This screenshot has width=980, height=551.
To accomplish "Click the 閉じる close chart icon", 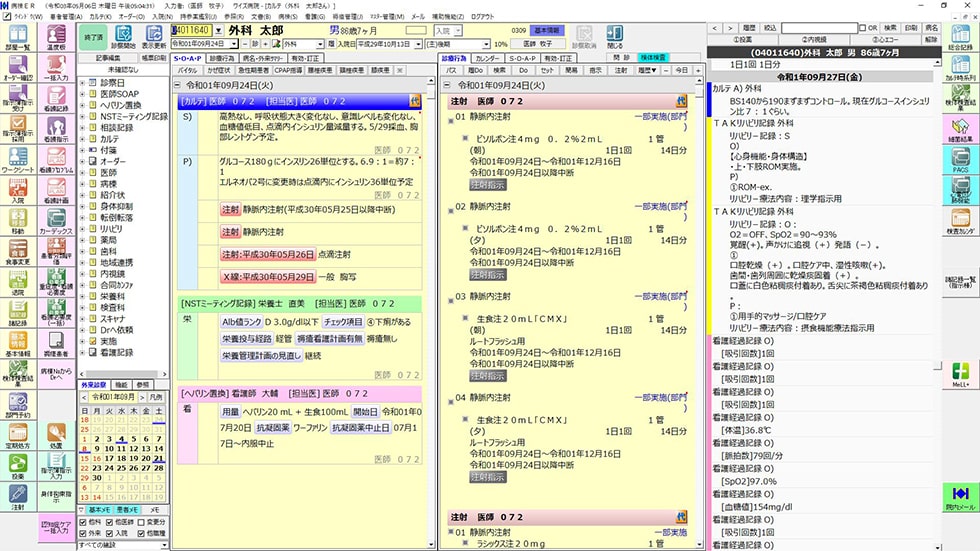I will coord(614,37).
